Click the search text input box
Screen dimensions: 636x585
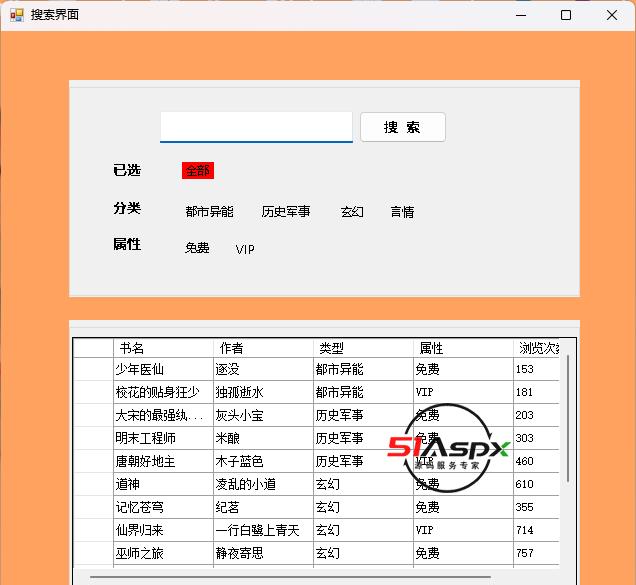(x=256, y=127)
